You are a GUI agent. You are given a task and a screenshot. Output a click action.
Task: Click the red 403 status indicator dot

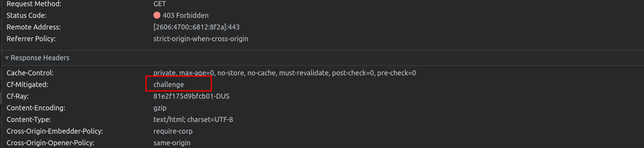(x=157, y=15)
